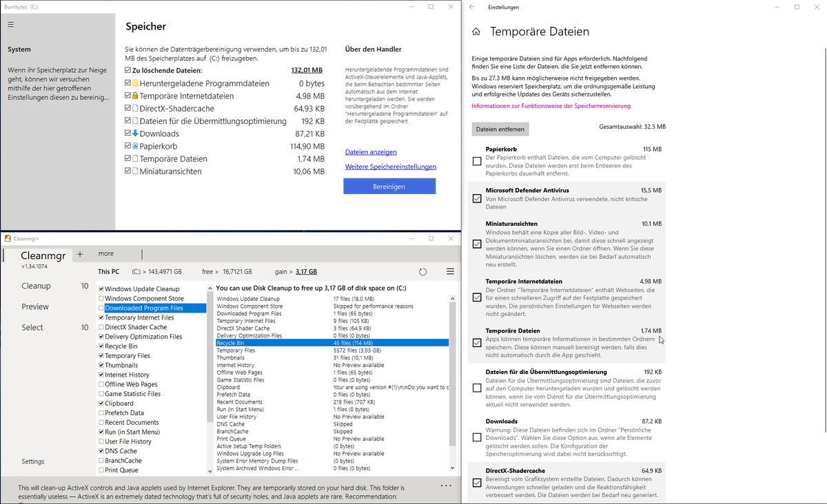Open 'Weitere Speichereinstellungen' link
This screenshot has width=827, height=504.
[391, 167]
